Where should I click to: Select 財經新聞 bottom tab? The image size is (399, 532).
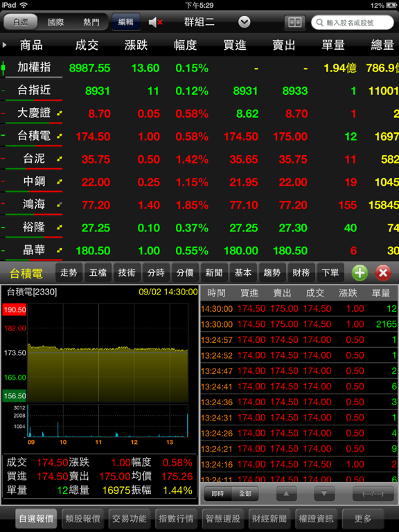269,519
